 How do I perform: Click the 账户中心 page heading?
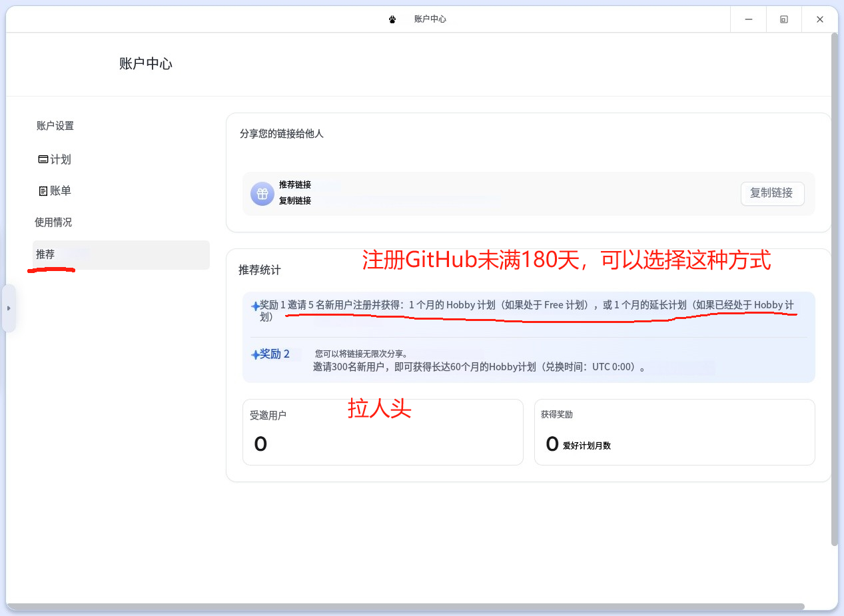[146, 64]
